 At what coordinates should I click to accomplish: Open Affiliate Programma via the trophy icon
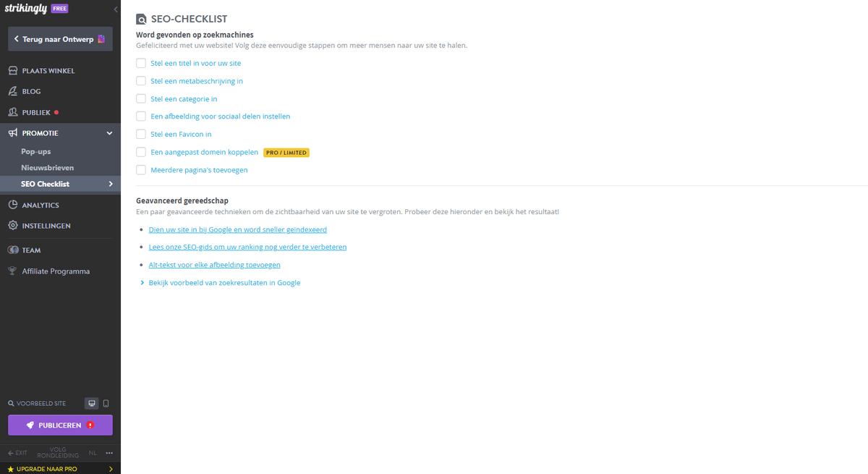pyautogui.click(x=13, y=271)
